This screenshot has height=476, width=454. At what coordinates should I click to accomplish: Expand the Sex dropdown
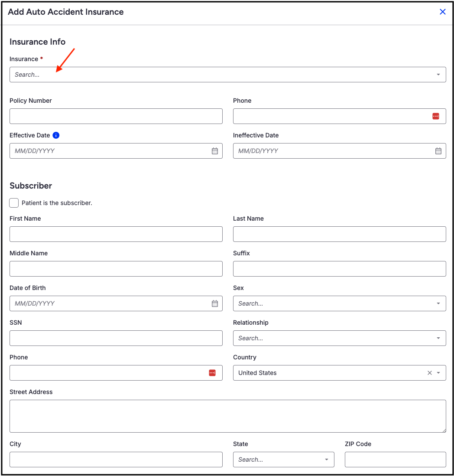pos(438,303)
